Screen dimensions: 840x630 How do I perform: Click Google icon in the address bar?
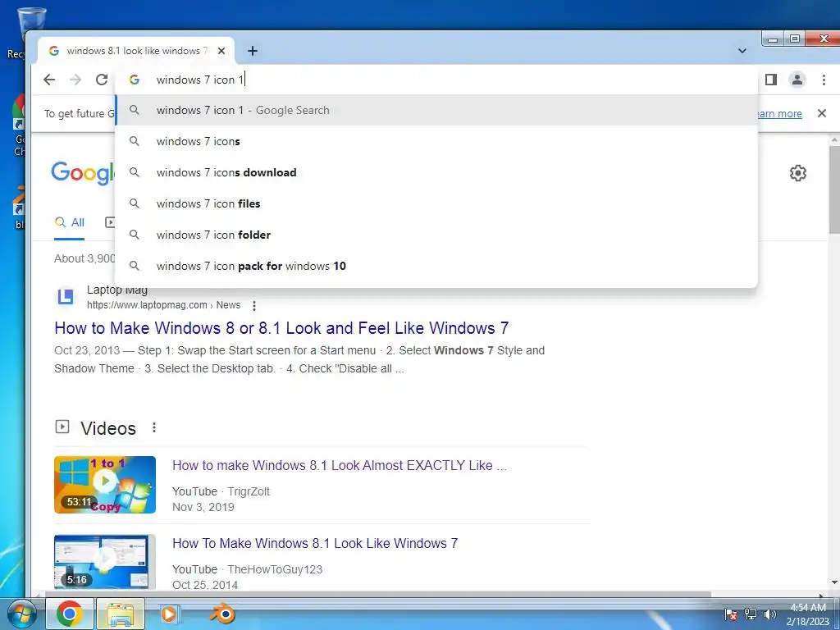(135, 80)
